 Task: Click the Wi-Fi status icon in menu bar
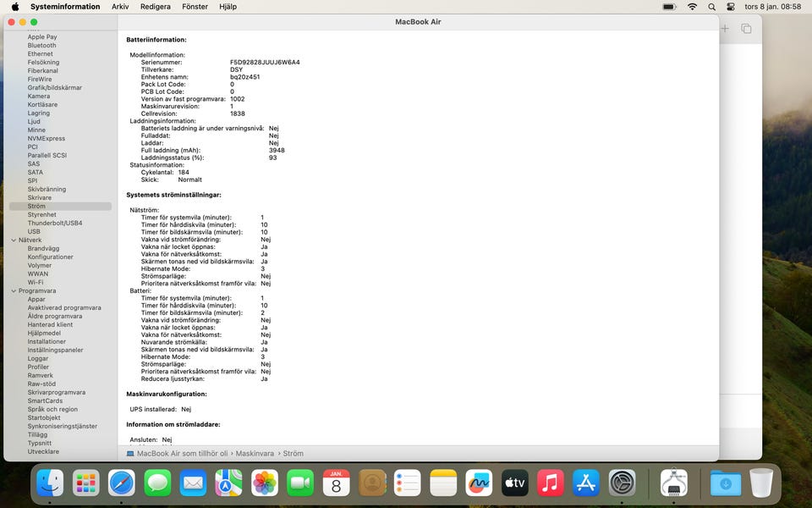click(692, 7)
